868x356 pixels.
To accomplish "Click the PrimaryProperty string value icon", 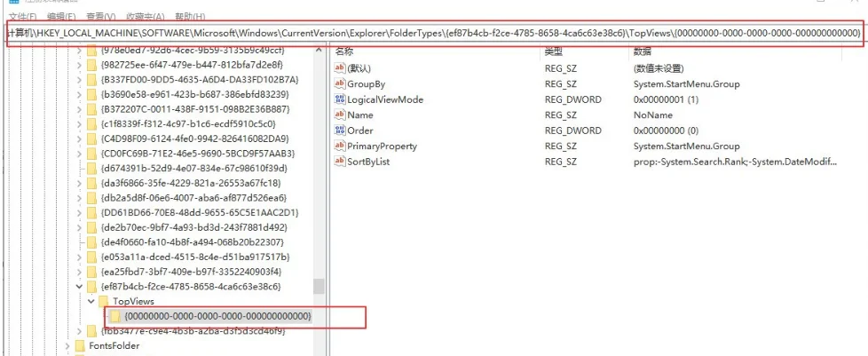I will (x=340, y=146).
